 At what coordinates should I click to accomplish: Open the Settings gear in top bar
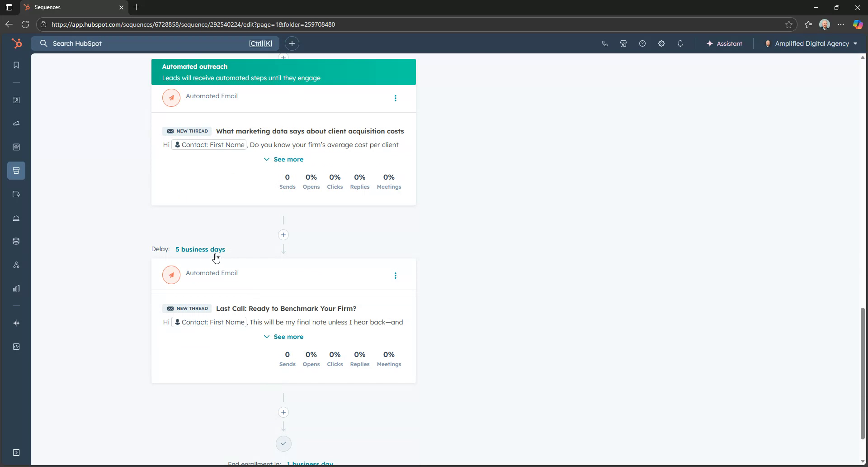pos(661,43)
